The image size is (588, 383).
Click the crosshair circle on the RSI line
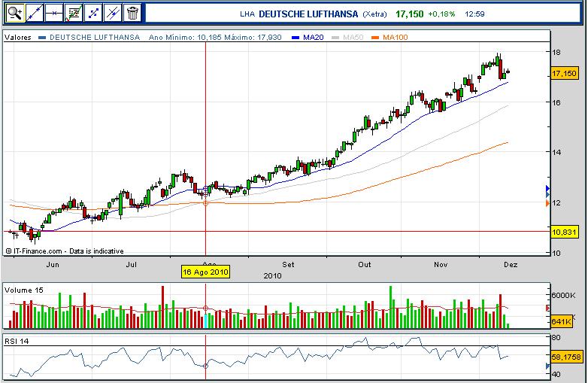coord(205,366)
